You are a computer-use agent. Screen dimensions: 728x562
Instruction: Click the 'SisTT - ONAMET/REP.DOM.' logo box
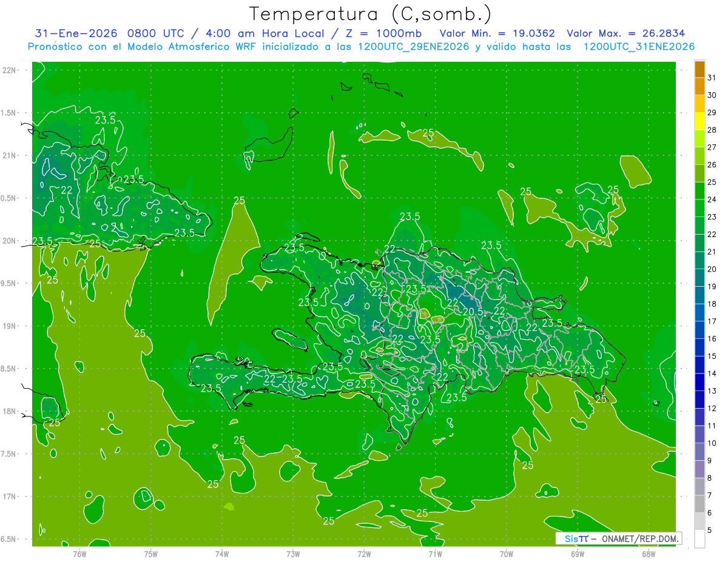click(x=619, y=538)
